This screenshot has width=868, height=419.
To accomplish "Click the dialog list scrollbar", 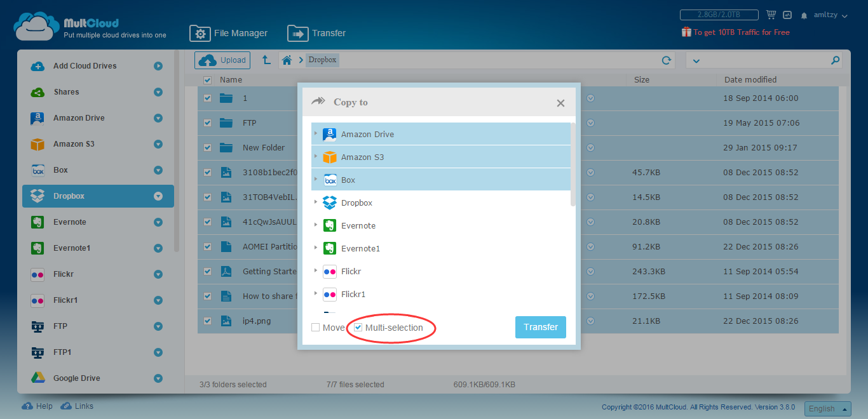I will [573, 165].
